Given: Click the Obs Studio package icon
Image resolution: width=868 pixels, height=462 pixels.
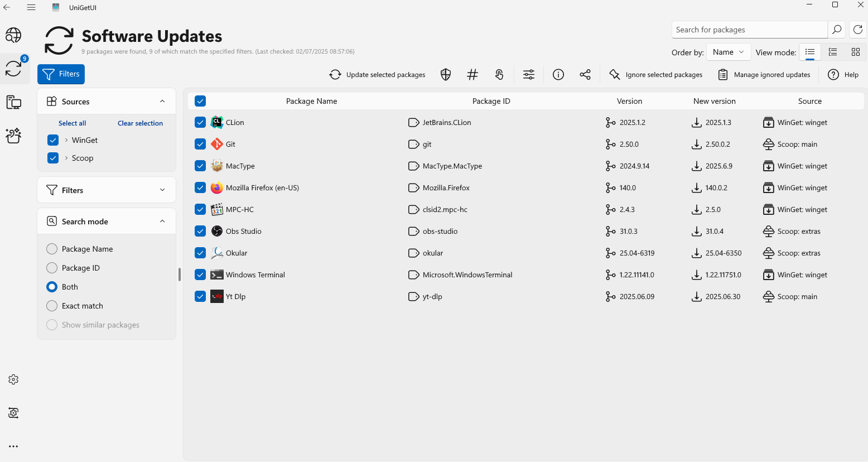Looking at the screenshot, I should tap(217, 231).
